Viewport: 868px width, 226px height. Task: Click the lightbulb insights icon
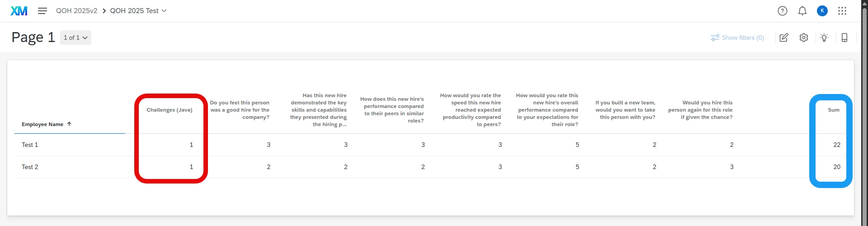tap(824, 38)
